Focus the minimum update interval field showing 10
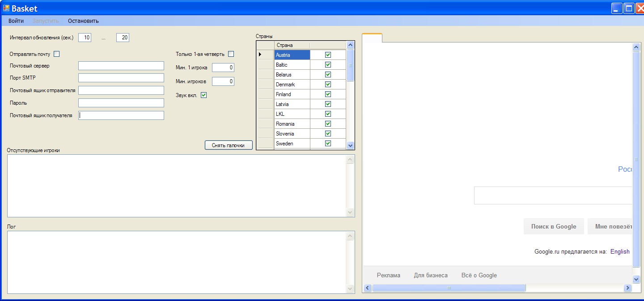The width and height of the screenshot is (644, 301). [85, 38]
